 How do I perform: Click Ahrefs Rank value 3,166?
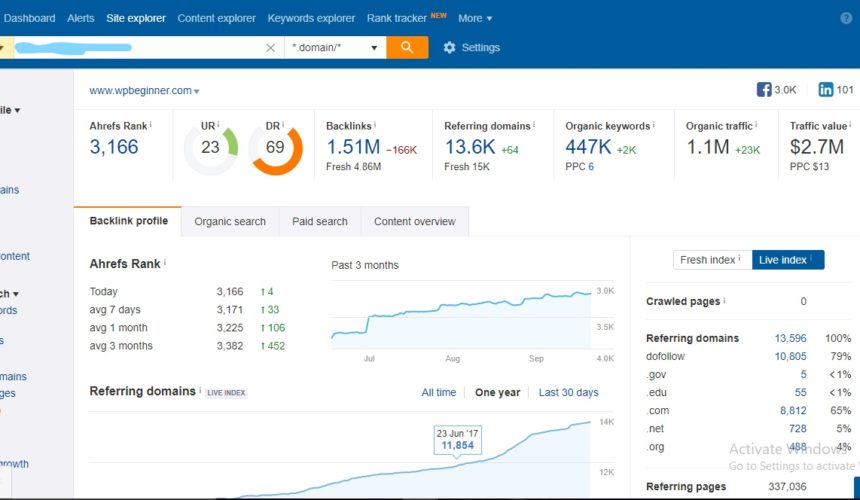point(114,147)
